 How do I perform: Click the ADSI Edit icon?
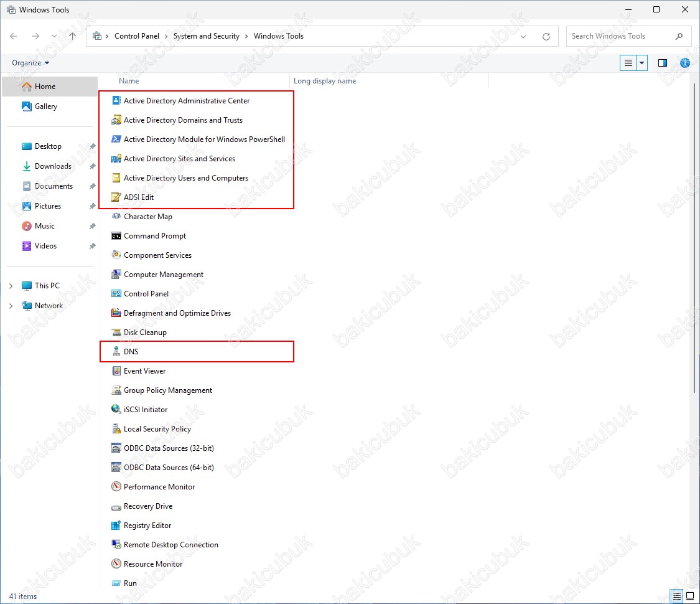116,197
